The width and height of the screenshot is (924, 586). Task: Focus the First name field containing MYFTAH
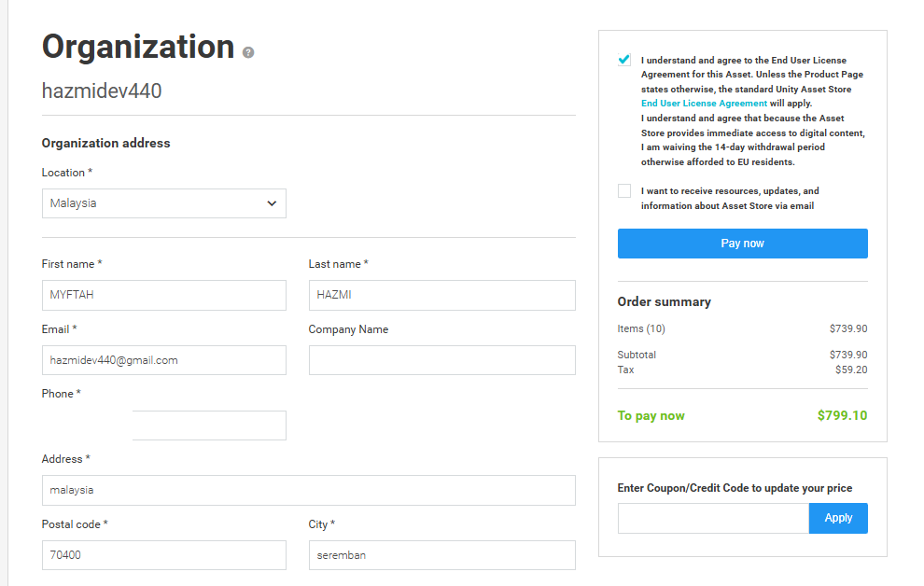(x=164, y=295)
